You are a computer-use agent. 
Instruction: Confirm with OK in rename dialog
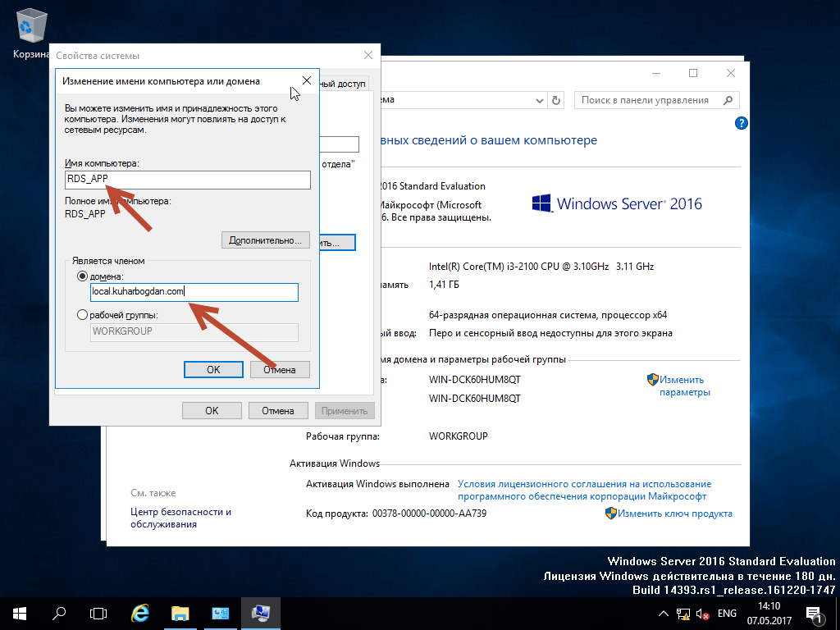pos(213,369)
